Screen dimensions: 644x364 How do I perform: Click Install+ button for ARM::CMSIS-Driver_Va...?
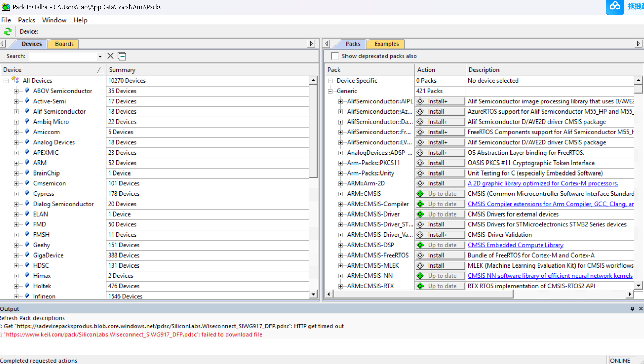click(440, 235)
